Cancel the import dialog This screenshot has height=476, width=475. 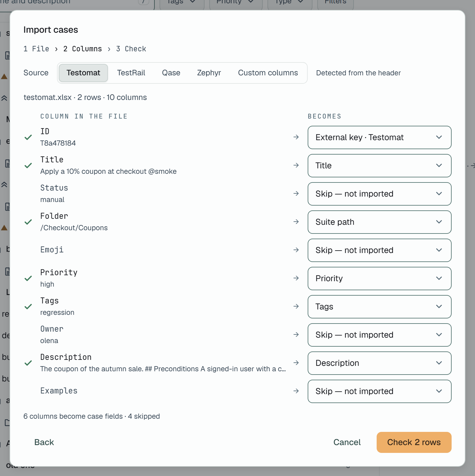347,442
